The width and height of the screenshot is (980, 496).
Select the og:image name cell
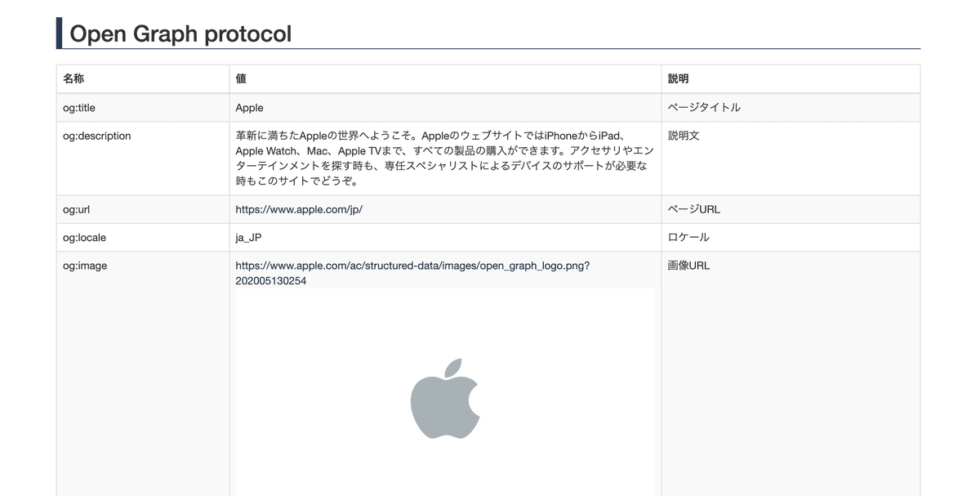point(85,266)
